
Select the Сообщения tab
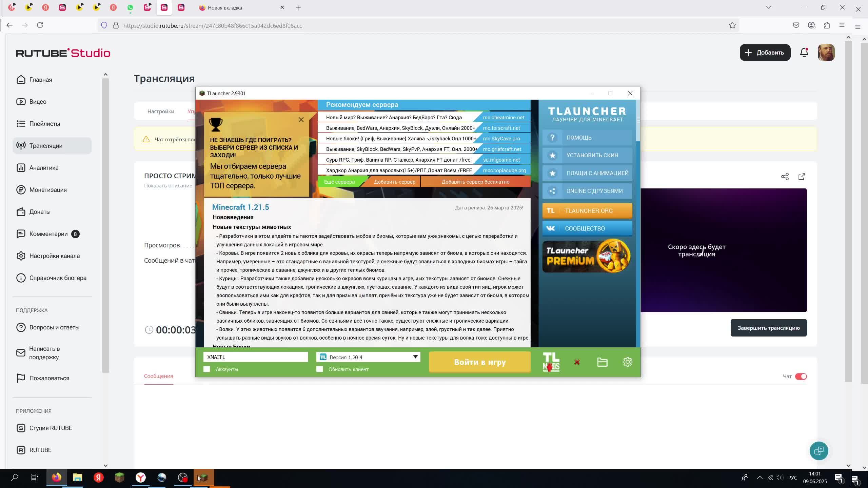158,376
